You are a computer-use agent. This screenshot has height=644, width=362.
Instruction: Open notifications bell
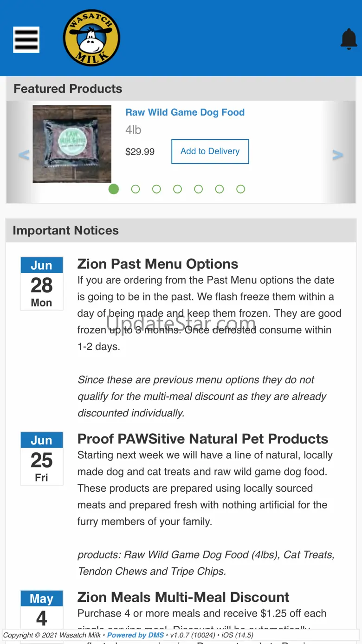pyautogui.click(x=349, y=39)
